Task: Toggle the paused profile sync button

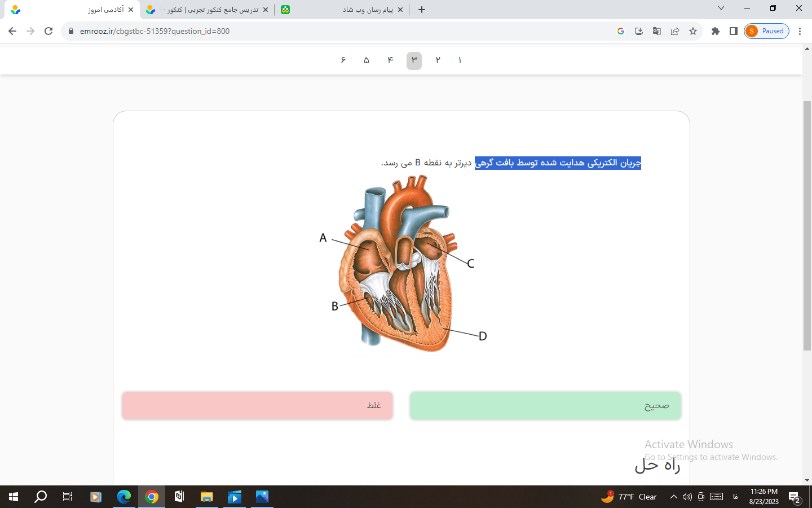Action: click(x=766, y=31)
